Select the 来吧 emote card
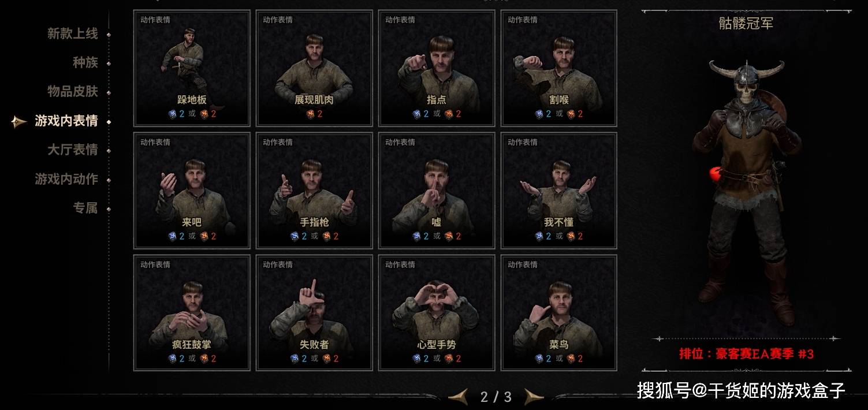The image size is (868, 410). click(x=192, y=191)
